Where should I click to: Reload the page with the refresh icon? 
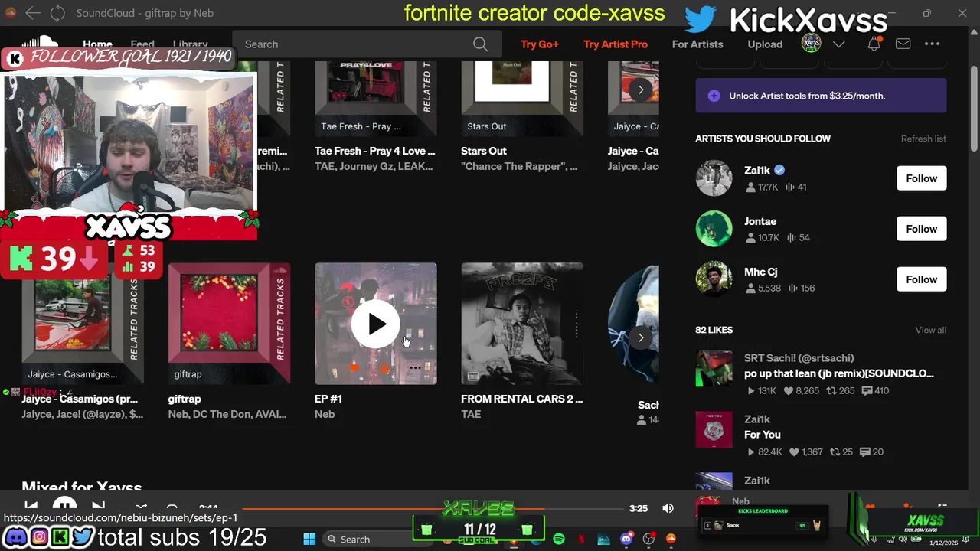click(57, 13)
